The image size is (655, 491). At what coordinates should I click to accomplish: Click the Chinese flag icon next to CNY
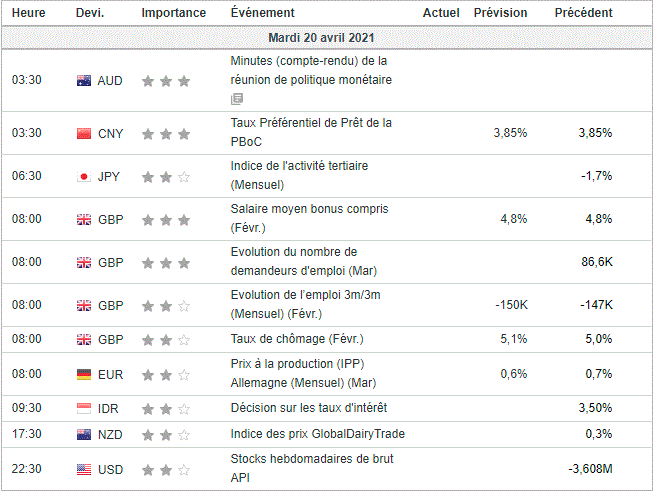coord(84,133)
